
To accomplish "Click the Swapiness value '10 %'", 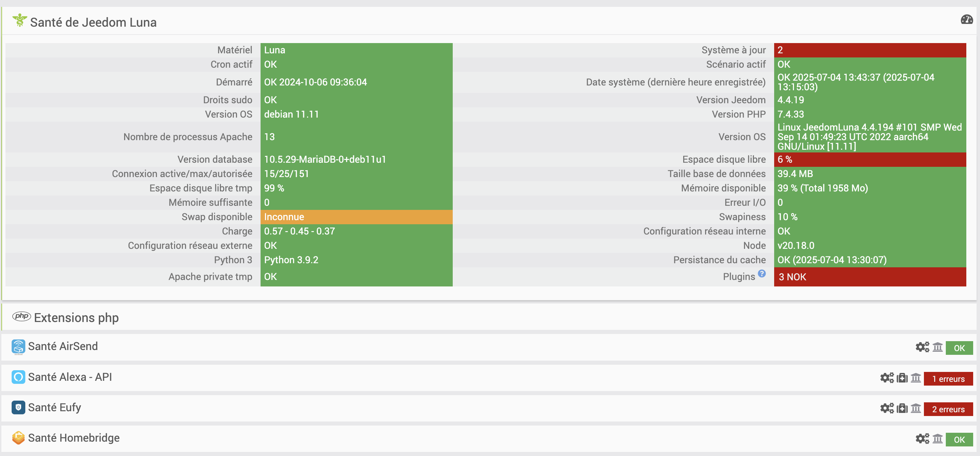I will click(870, 217).
